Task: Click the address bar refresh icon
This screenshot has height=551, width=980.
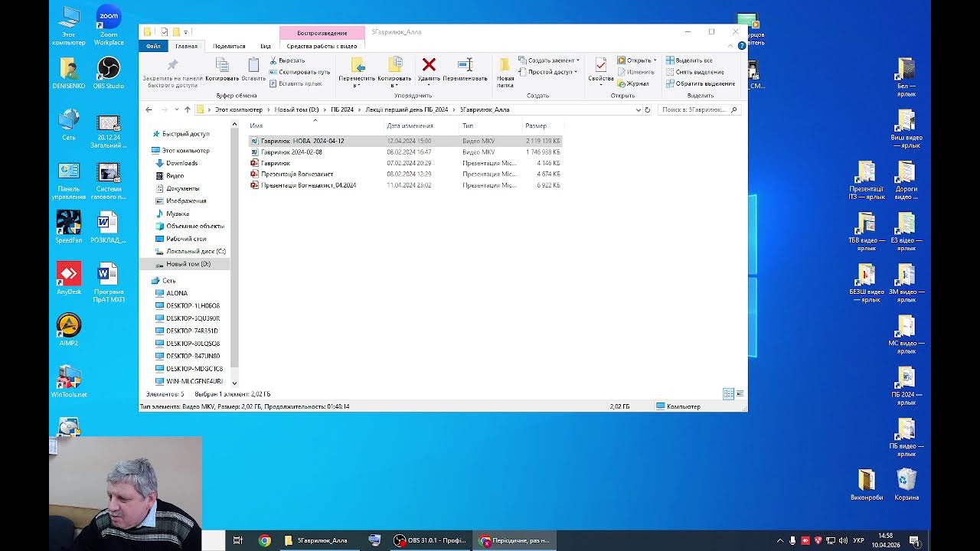Action: 648,109
